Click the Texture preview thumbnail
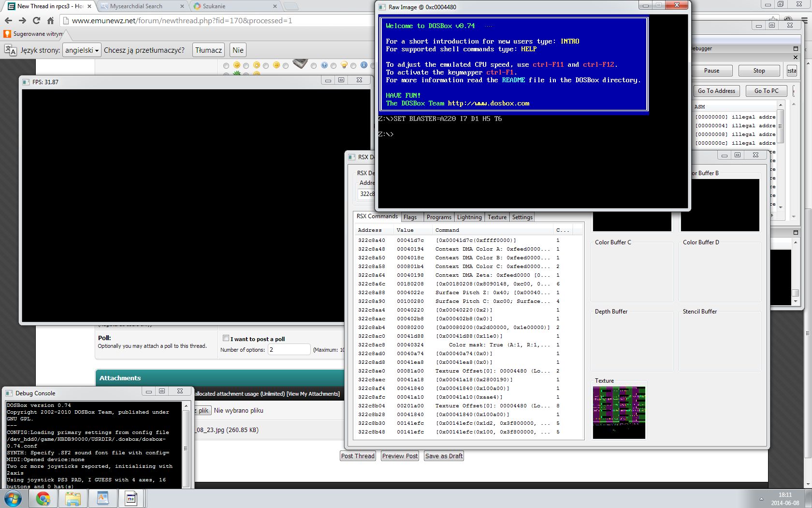This screenshot has width=812, height=508. pyautogui.click(x=619, y=412)
